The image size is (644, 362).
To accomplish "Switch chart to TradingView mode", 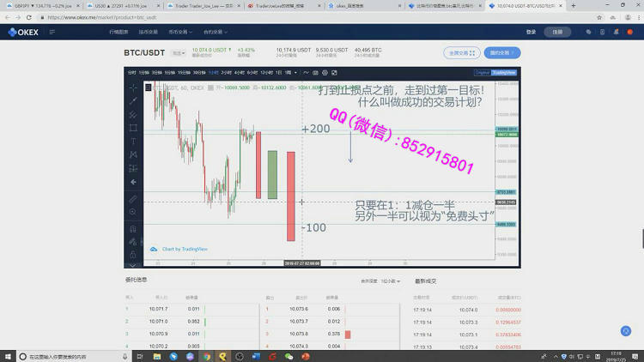I will [x=506, y=73].
